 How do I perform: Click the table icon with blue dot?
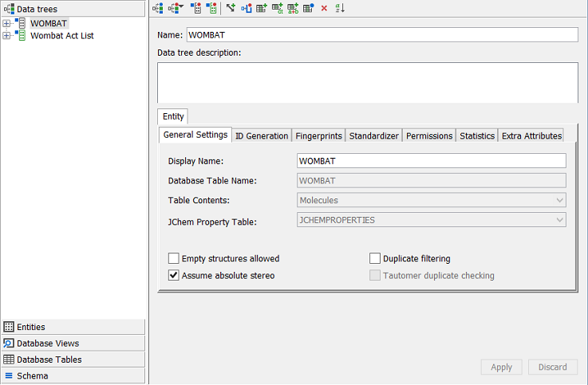pos(308,8)
